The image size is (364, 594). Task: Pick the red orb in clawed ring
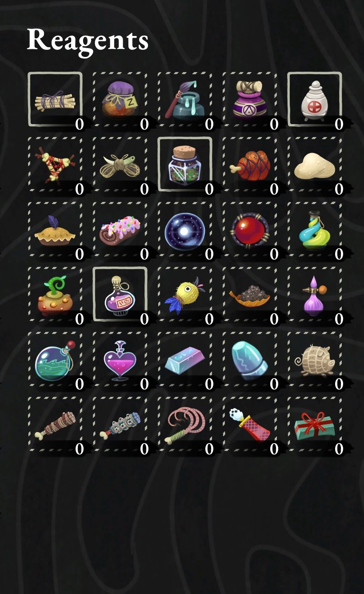click(250, 230)
